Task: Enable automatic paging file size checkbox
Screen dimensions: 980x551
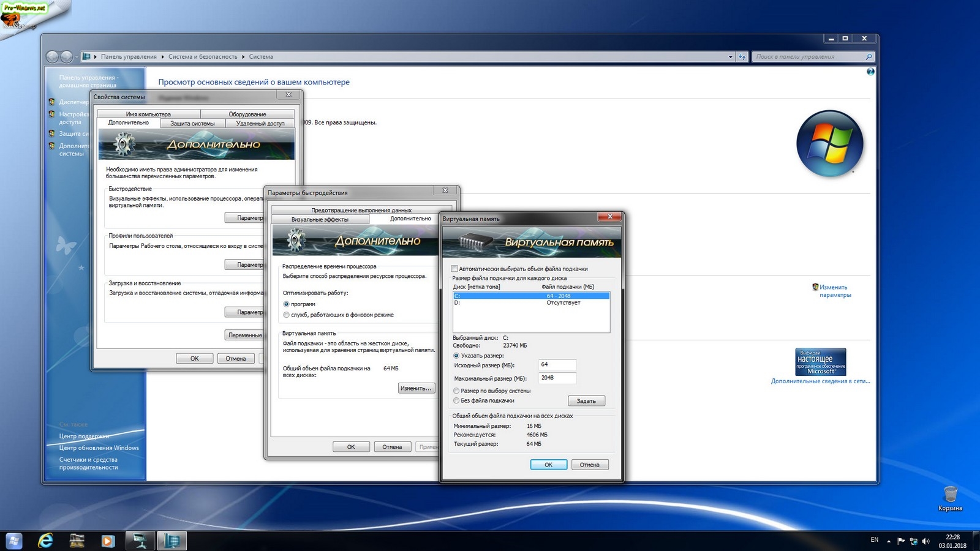Action: (454, 269)
